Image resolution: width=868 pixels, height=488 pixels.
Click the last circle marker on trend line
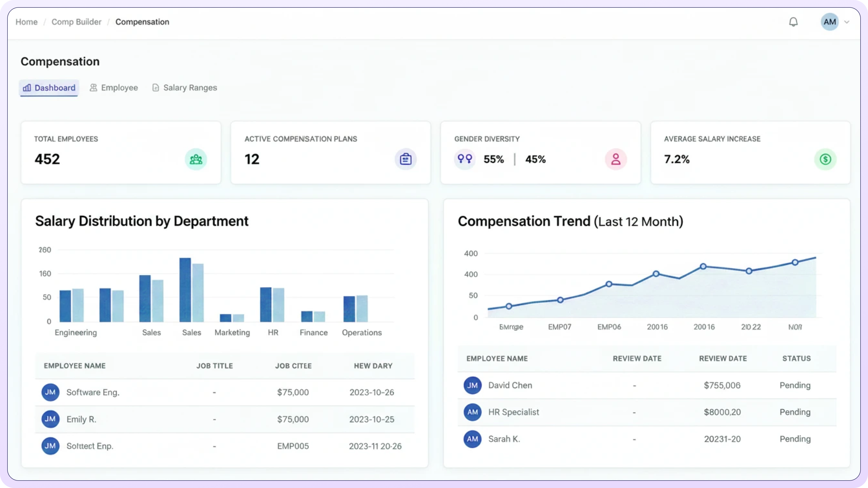coord(795,262)
